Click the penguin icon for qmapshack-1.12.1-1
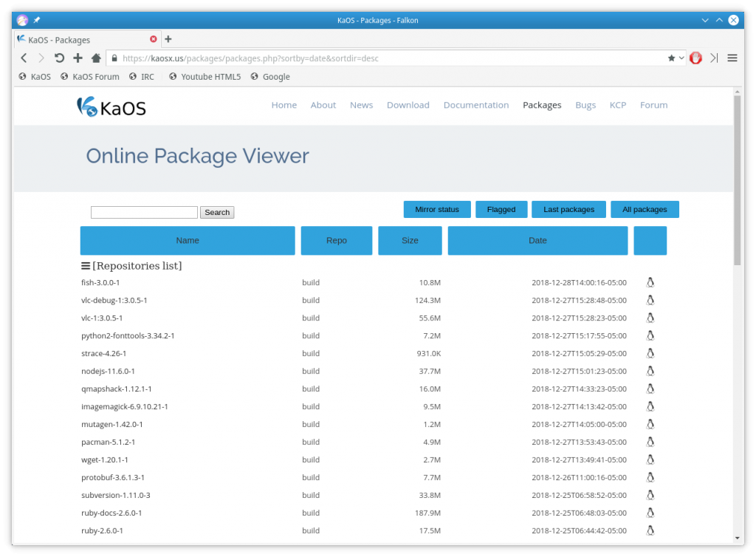Image resolution: width=756 pixels, height=557 pixels. (x=650, y=389)
